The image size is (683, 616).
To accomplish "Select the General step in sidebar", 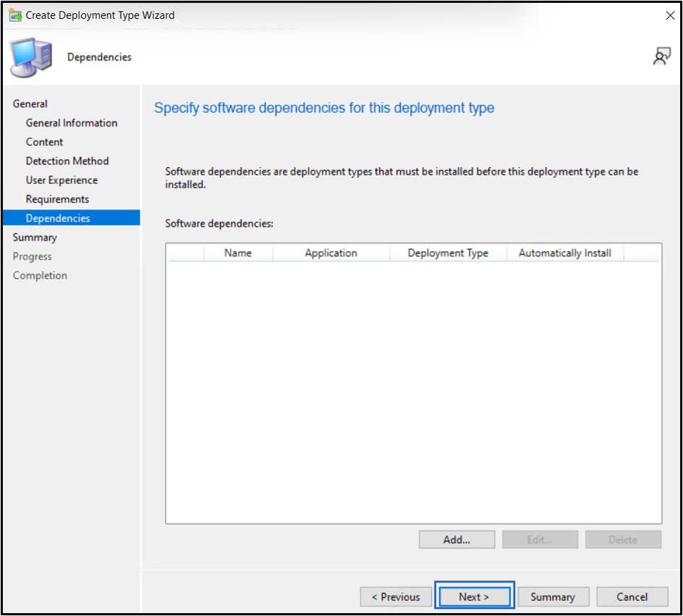I will (x=30, y=104).
